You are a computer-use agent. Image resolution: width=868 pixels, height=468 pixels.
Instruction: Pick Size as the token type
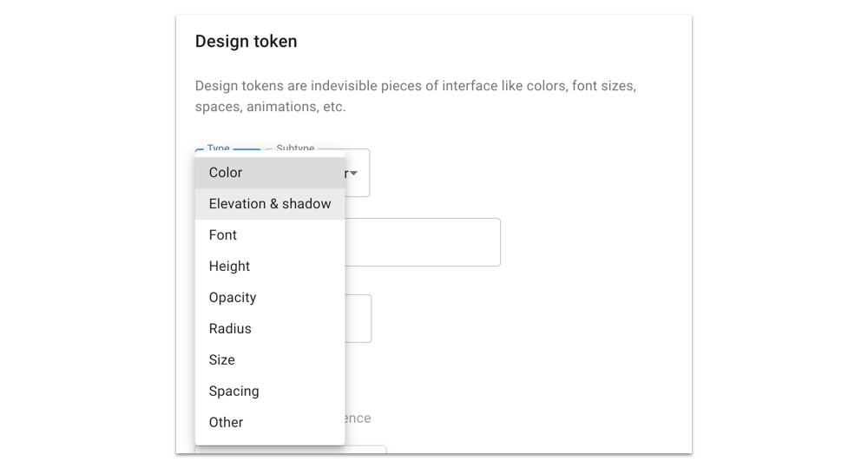click(x=222, y=360)
